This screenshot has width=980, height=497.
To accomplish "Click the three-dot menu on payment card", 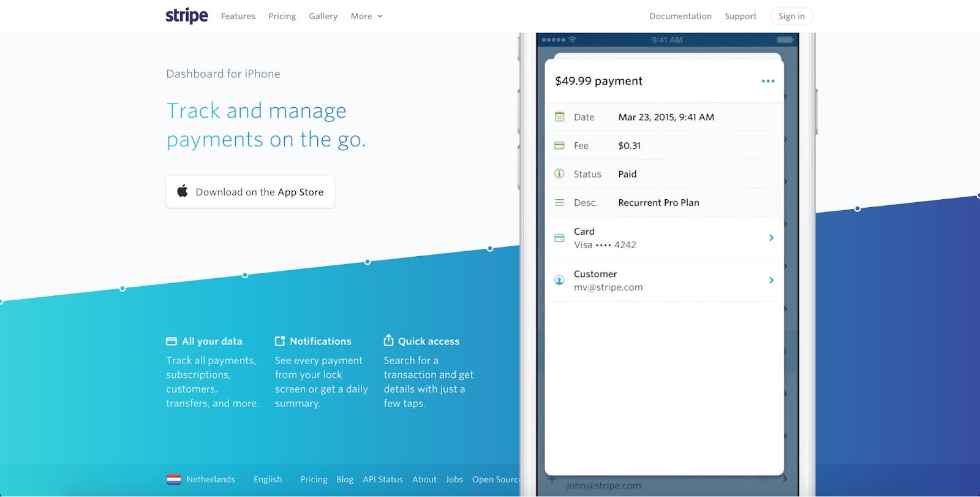I will pyautogui.click(x=767, y=81).
